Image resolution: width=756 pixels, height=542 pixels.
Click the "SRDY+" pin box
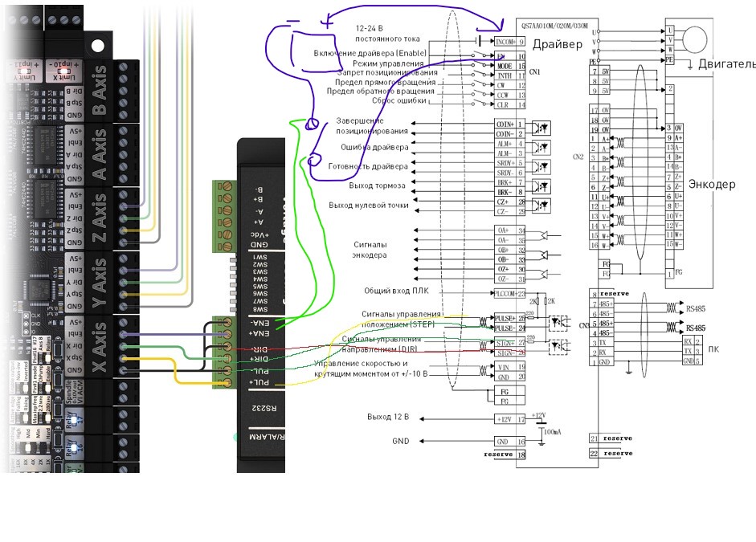pos(509,163)
